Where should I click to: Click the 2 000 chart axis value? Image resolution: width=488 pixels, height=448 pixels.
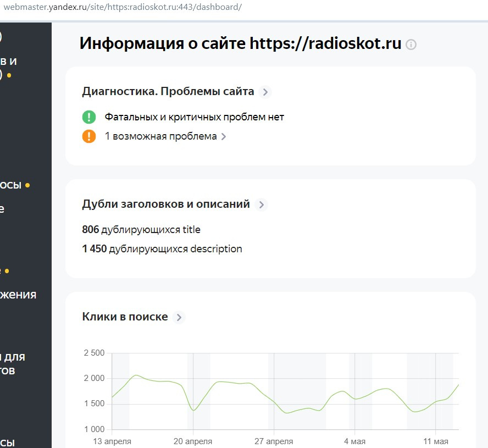(x=95, y=378)
